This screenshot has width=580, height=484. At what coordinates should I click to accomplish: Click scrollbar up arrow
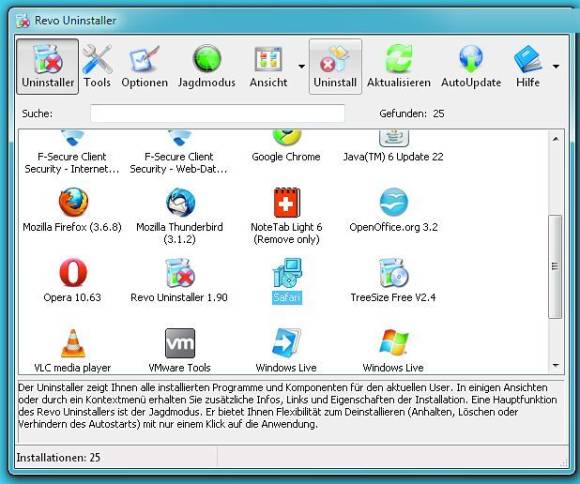click(x=555, y=139)
